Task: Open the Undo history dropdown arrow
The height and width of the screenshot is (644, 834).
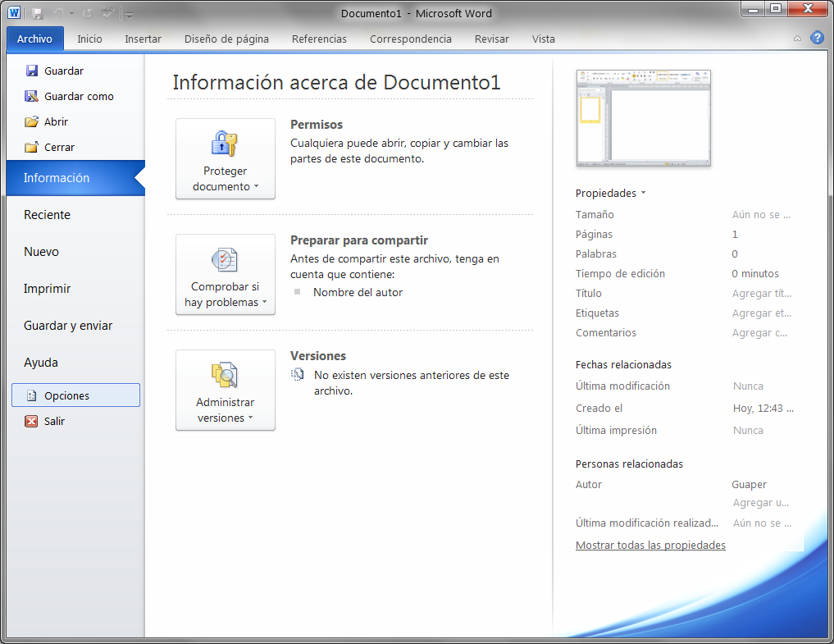Action: [71, 14]
